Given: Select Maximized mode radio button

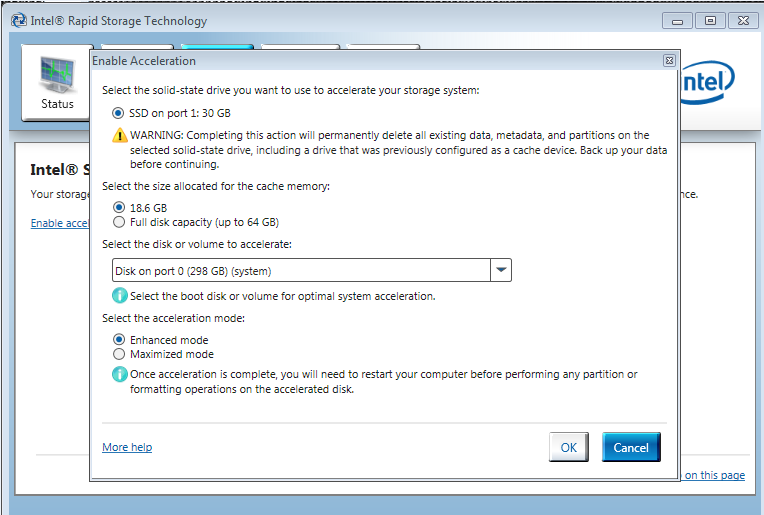Looking at the screenshot, I should point(119,354).
